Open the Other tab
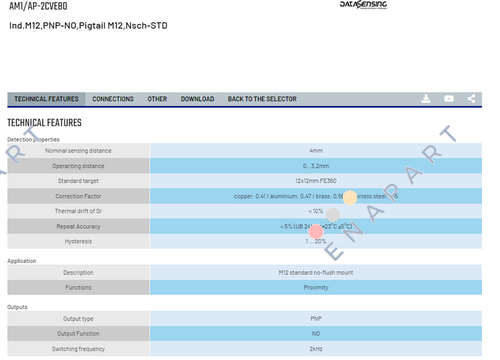The image size is (500, 360). coord(157,99)
